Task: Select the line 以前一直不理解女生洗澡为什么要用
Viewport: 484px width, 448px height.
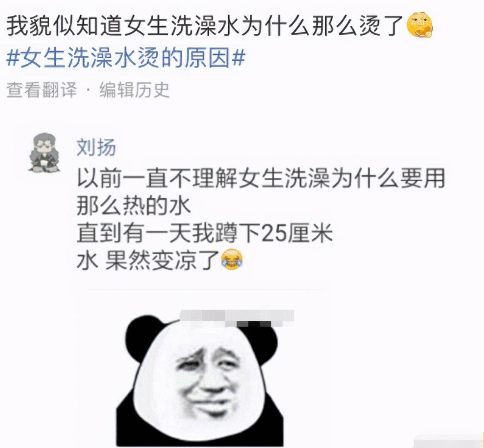Action: (261, 178)
